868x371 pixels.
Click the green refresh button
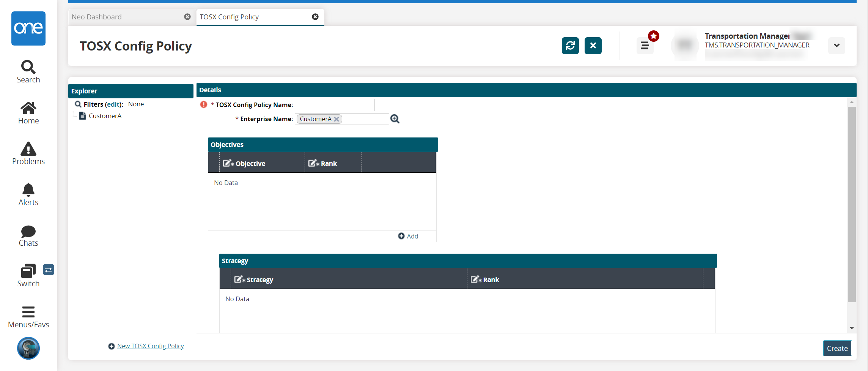pyautogui.click(x=570, y=46)
